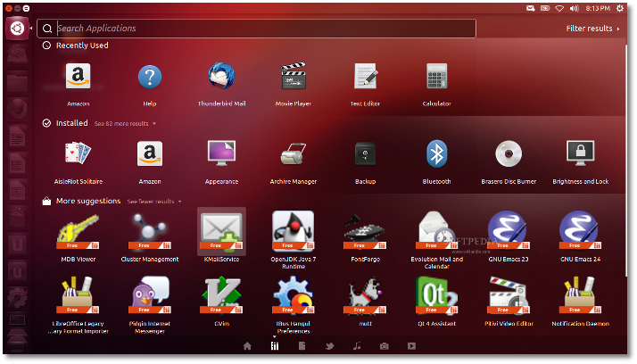Select GNU Emacs 23
The width and height of the screenshot is (637, 364).
[509, 230]
